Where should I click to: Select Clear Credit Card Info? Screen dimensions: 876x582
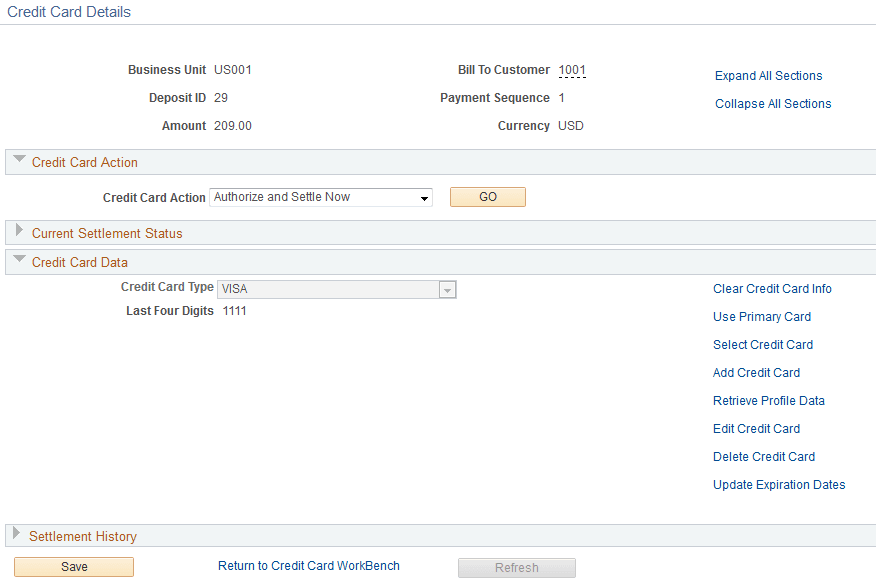click(x=772, y=289)
